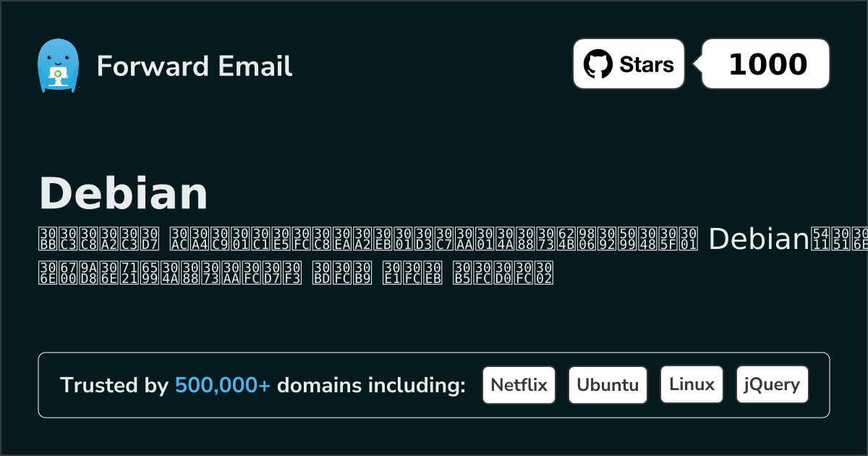Screen dimensions: 868x456
Task: Open the GitHub Stars badge
Action: click(628, 64)
